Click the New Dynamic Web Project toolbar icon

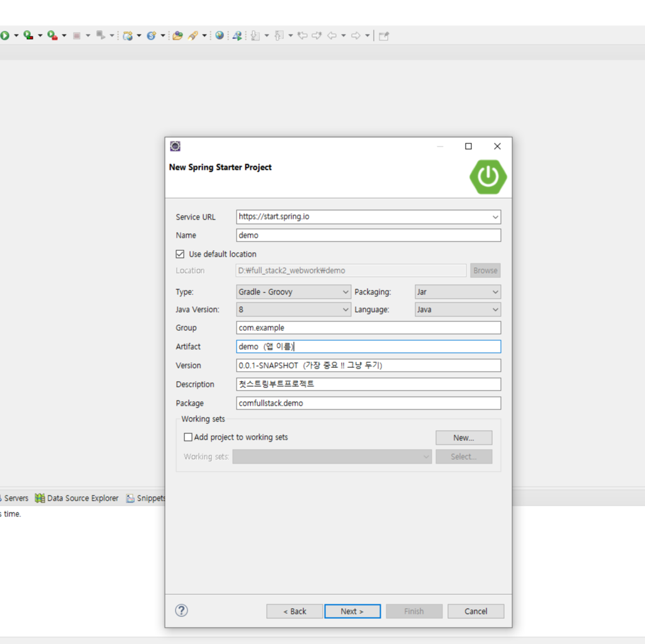128,36
